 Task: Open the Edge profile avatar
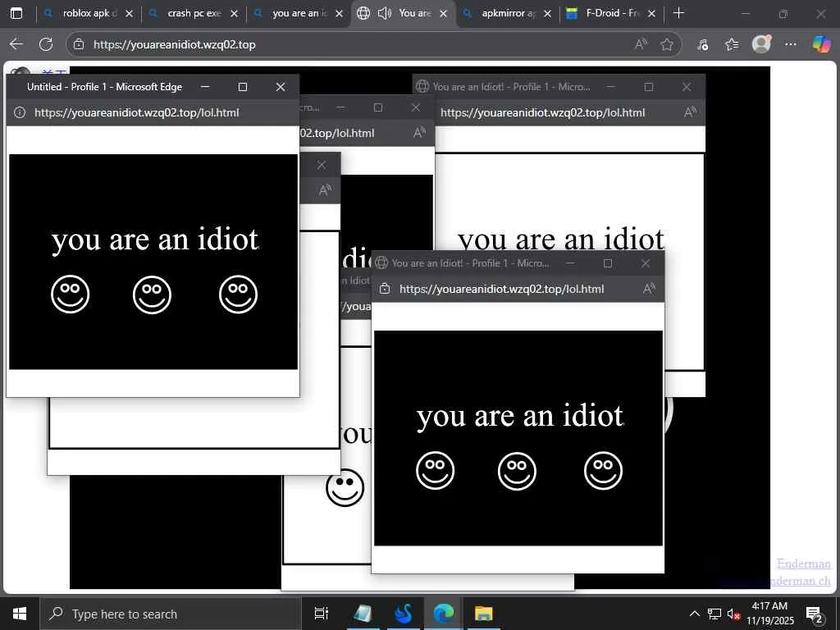(x=761, y=44)
